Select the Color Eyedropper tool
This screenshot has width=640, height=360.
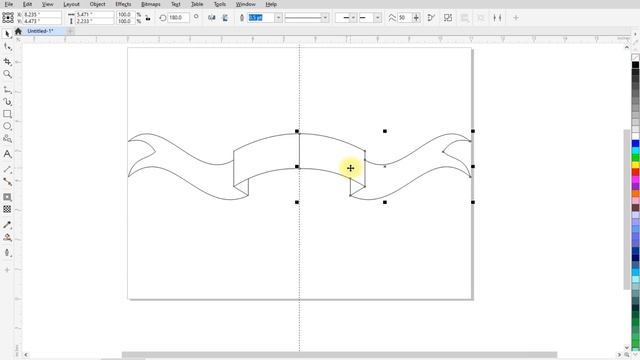(7, 225)
